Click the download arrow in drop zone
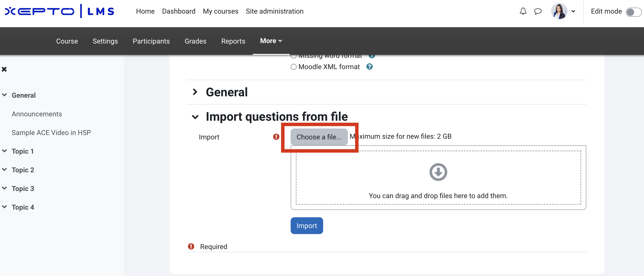The height and width of the screenshot is (276, 644). pyautogui.click(x=438, y=172)
